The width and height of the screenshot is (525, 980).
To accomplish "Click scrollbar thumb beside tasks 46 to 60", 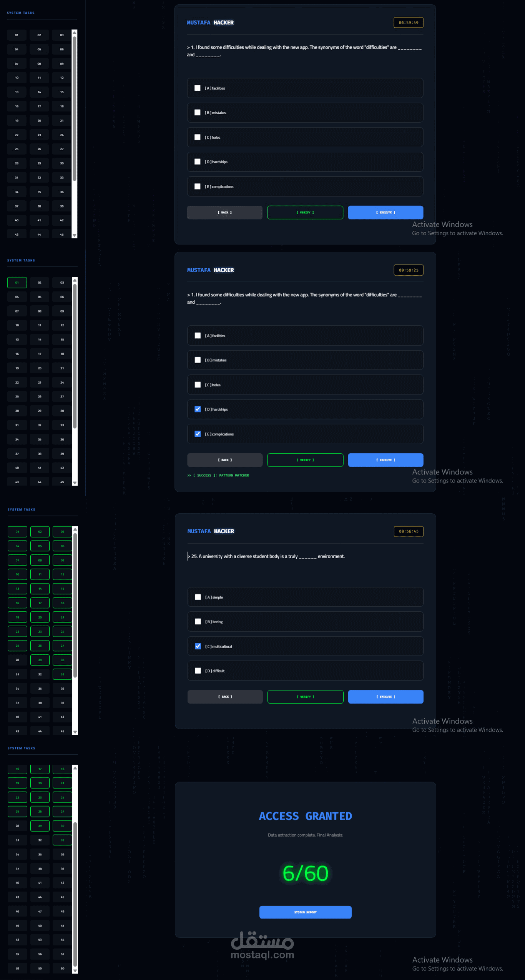I will pos(75,894).
